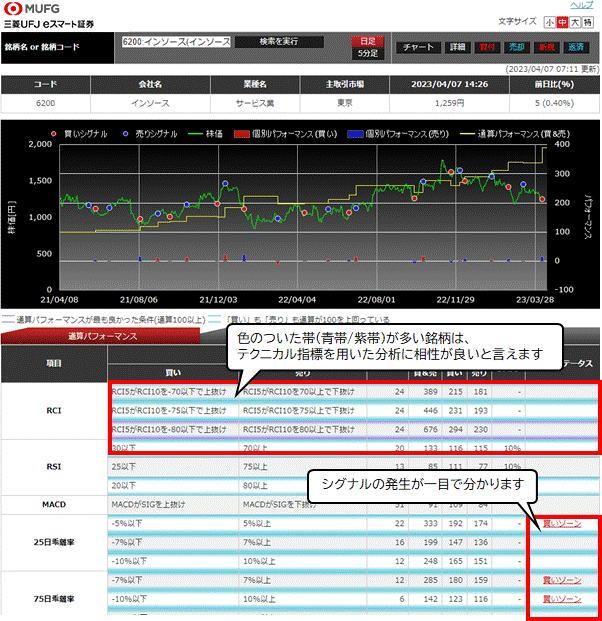This screenshot has width=602, height=621.
Task: Click the company name インソース cell
Action: pos(150,103)
